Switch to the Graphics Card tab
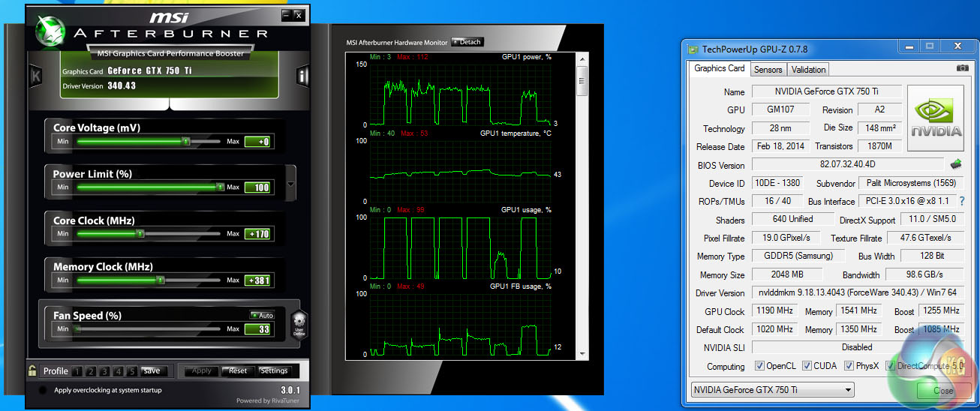Viewport: 980px width, 411px height. (719, 68)
